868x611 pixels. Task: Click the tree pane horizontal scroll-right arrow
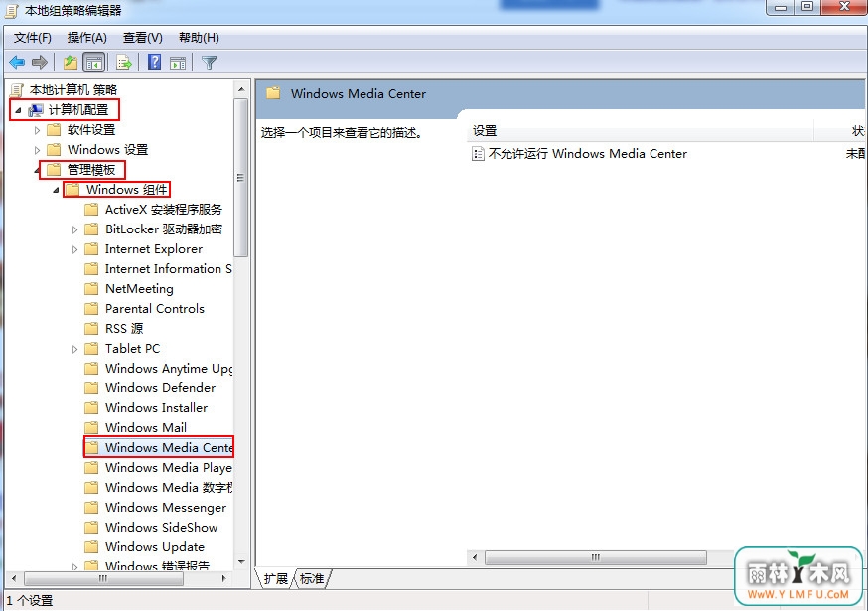pyautogui.click(x=224, y=579)
